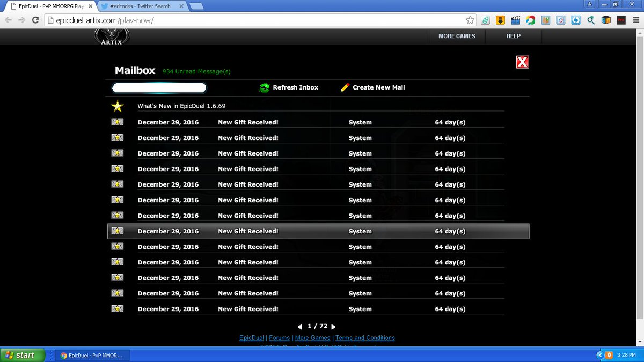Image resolution: width=644 pixels, height=362 pixels.
Task: Click the browser forward arrow
Action: click(21, 20)
